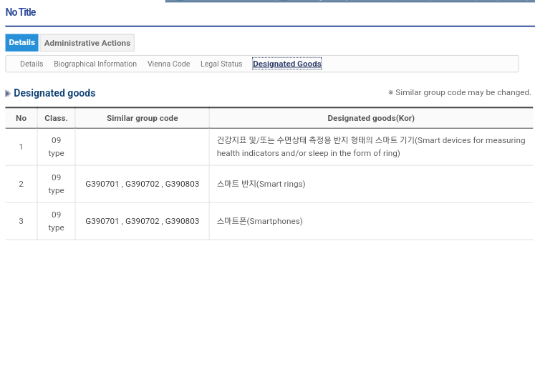Click the Similar group code column header
The image size is (535, 392).
click(142, 118)
